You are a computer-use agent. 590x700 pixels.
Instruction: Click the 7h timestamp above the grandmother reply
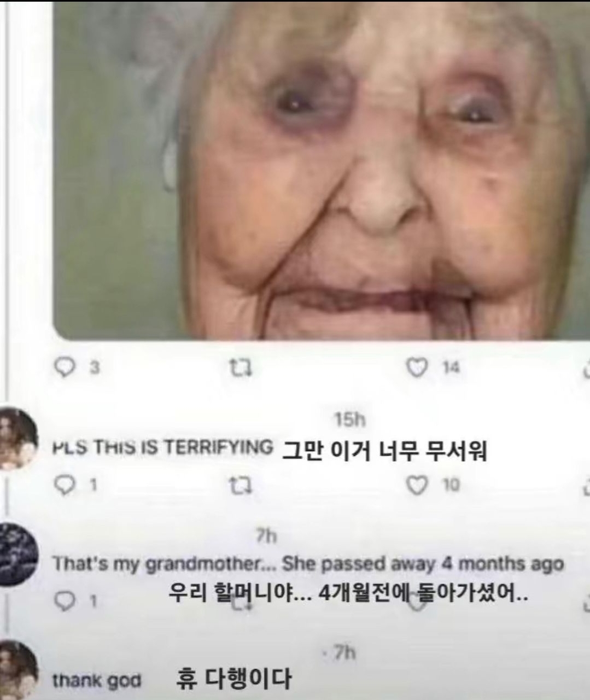[267, 537]
